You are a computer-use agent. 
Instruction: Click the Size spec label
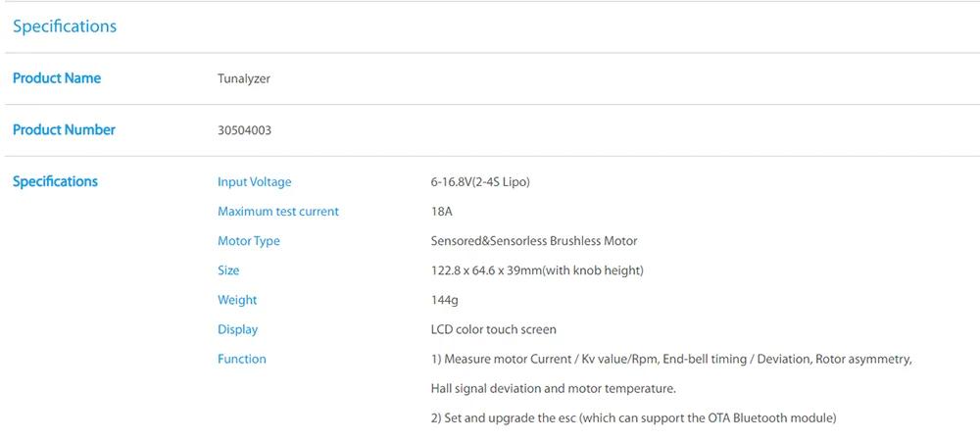(x=228, y=270)
